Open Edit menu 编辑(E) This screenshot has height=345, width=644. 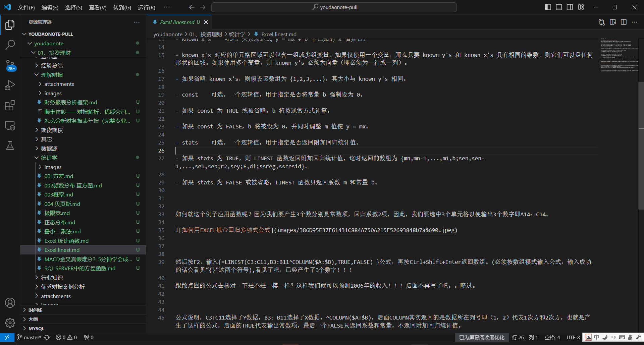tap(50, 7)
